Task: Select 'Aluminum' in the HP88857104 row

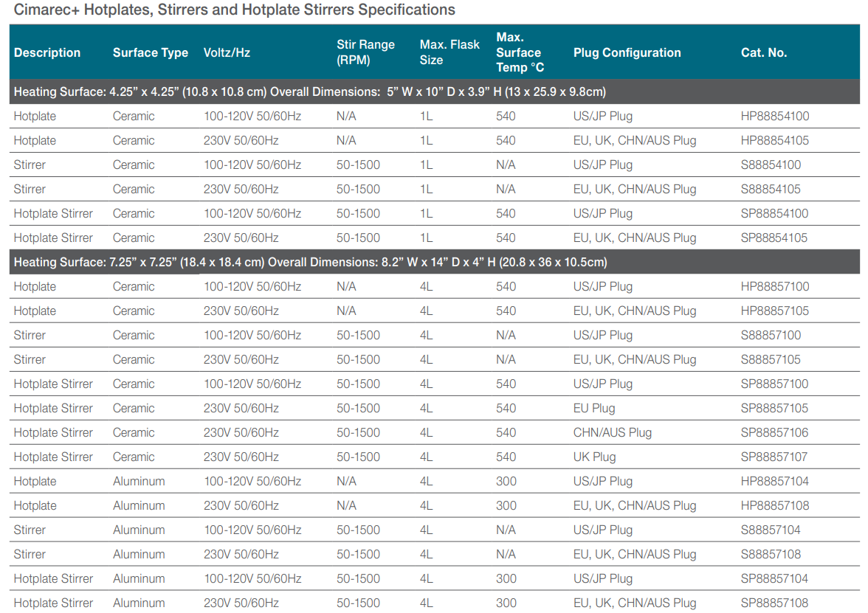Action: coord(139,481)
